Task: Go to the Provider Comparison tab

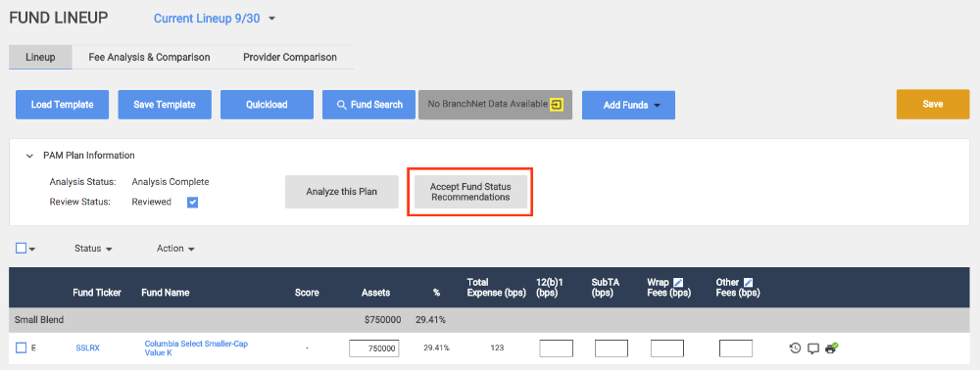Action: [290, 57]
